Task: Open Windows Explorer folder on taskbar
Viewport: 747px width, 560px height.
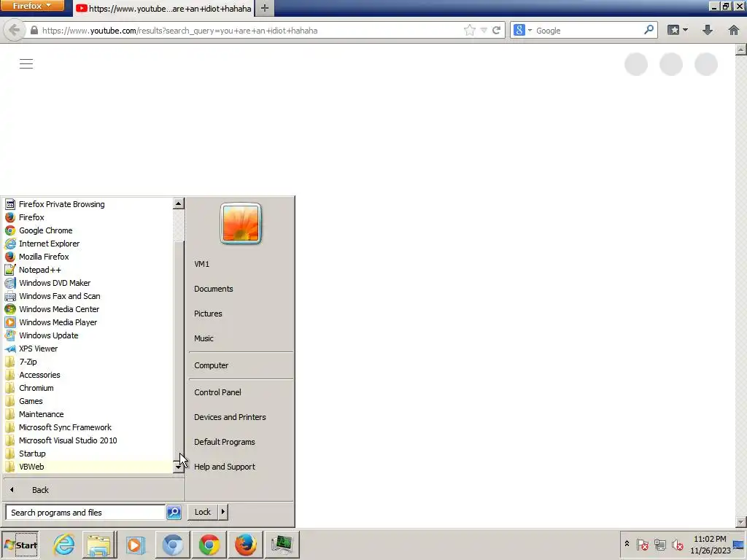Action: coord(98,545)
